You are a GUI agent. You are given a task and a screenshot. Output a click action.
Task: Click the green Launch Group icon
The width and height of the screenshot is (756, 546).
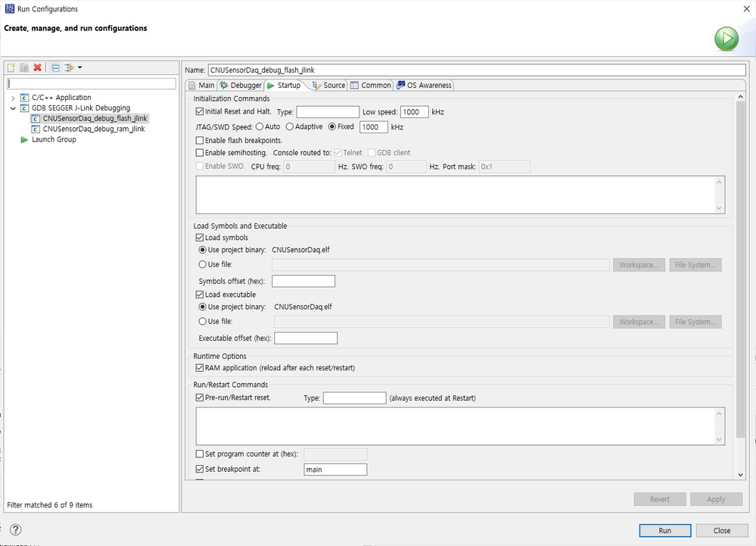[x=24, y=139]
